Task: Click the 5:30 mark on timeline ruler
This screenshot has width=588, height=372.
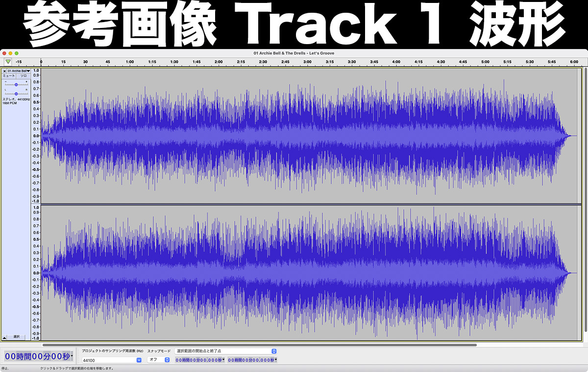Action: [x=529, y=62]
